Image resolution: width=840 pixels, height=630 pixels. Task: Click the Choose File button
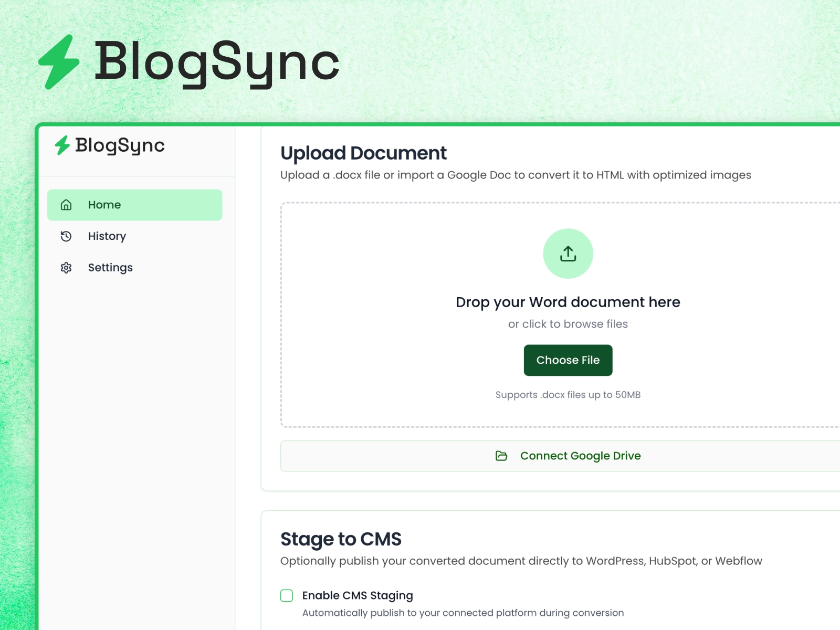coord(568,360)
